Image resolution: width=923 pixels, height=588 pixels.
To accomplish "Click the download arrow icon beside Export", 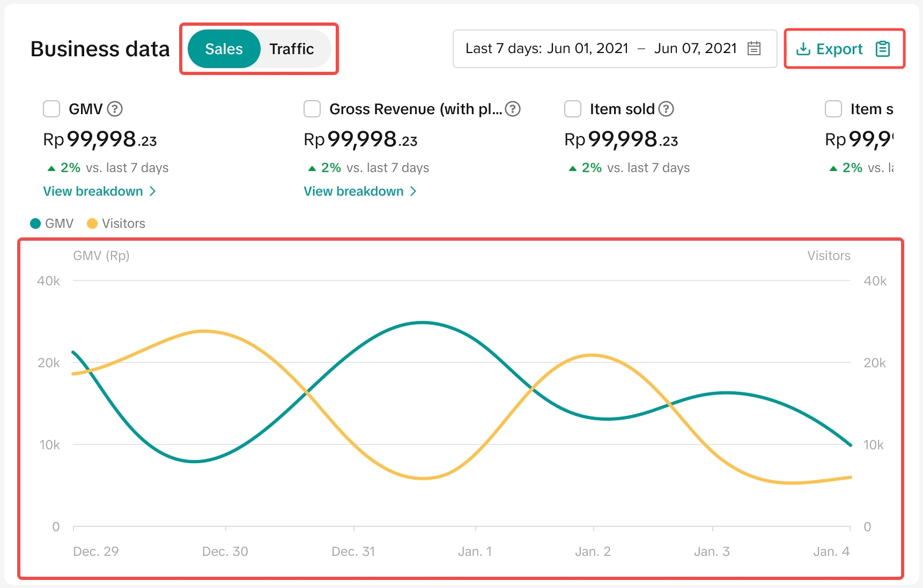I will [803, 49].
